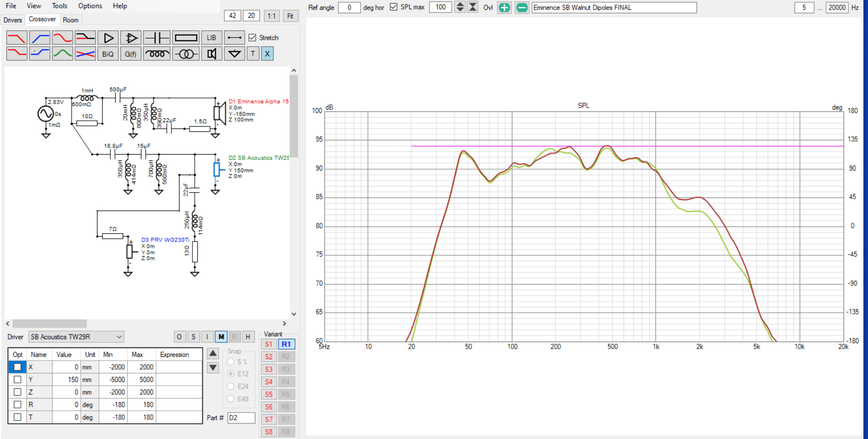Add a high-pass filter block
The width and height of the screenshot is (868, 439).
(x=40, y=37)
